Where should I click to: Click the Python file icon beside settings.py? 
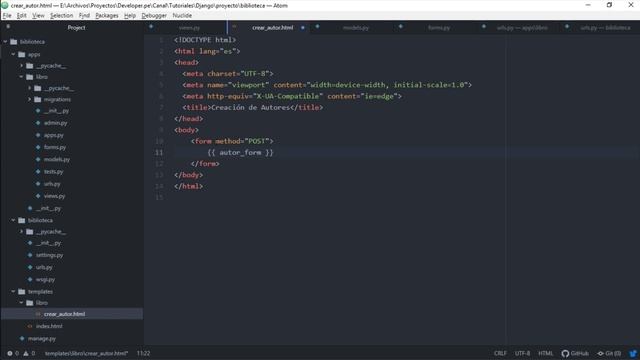click(x=30, y=255)
